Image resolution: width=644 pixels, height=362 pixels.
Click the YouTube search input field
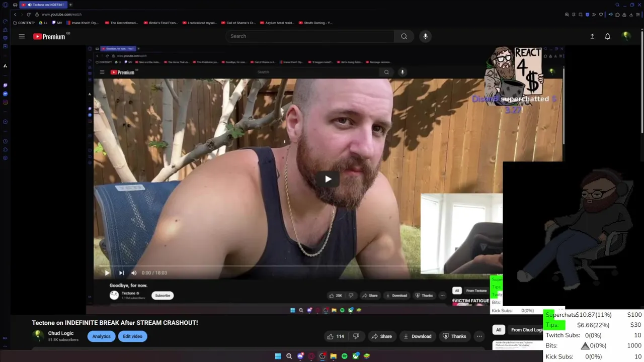[309, 36]
